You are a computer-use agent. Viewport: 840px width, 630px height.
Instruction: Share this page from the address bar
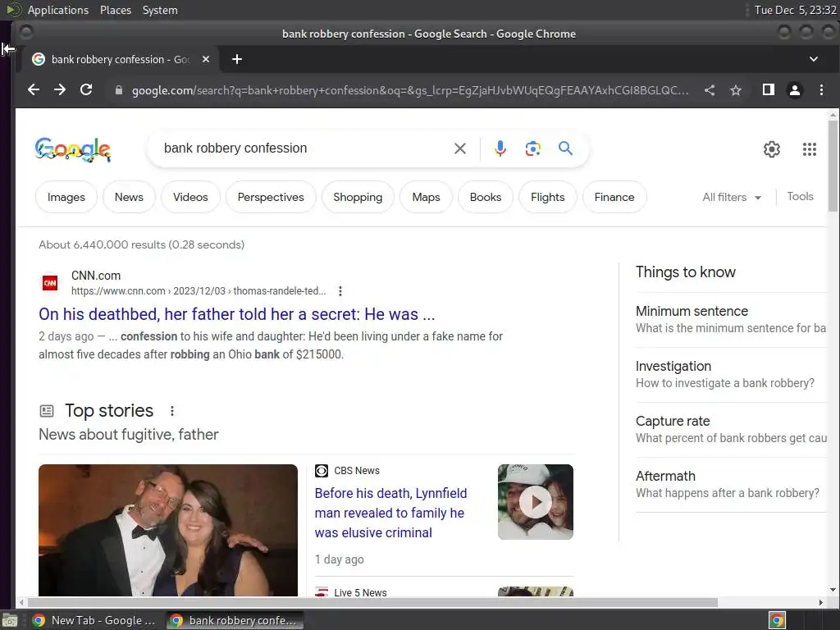tap(710, 90)
